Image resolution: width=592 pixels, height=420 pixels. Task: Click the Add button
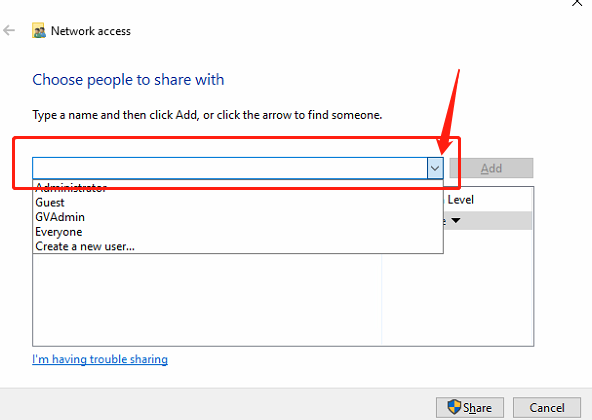[491, 168]
